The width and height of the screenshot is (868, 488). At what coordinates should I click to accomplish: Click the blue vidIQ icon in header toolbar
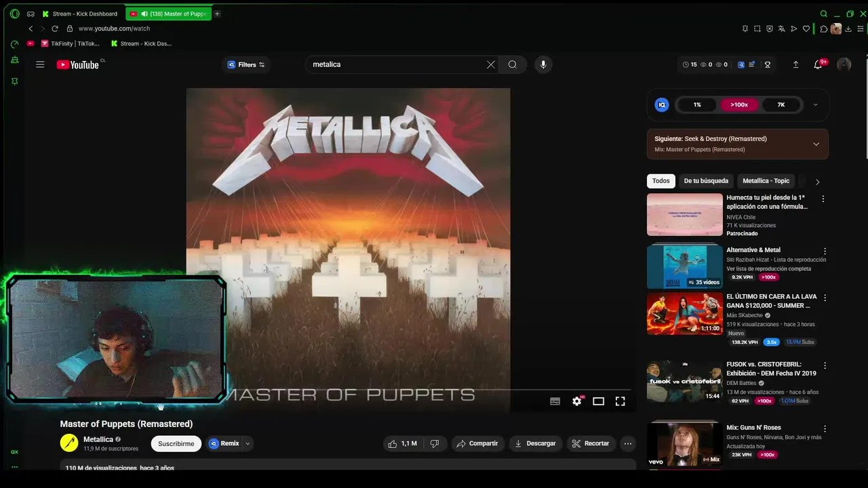pyautogui.click(x=741, y=65)
